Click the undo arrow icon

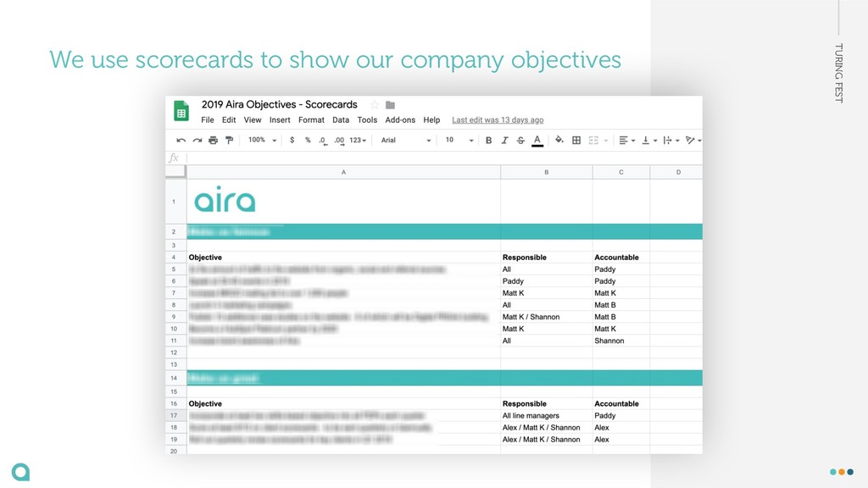click(x=181, y=141)
